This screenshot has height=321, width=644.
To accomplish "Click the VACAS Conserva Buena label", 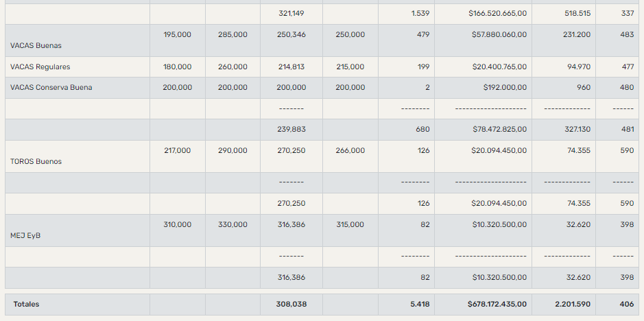I will [x=51, y=88].
